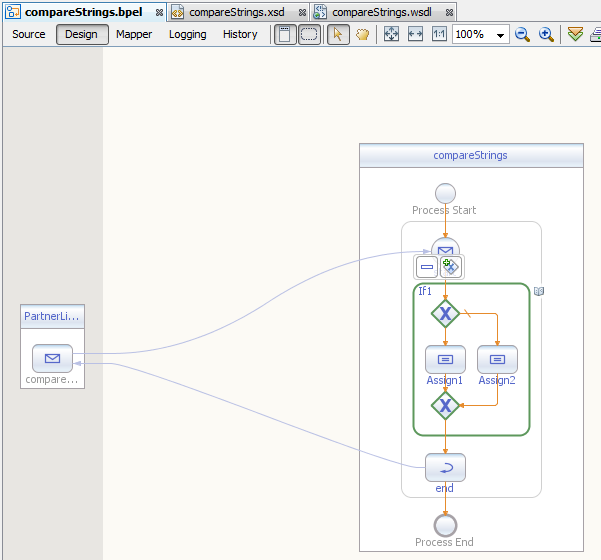Switch to the compareStrings.xsd tab
601x560 pixels.
pos(238,12)
